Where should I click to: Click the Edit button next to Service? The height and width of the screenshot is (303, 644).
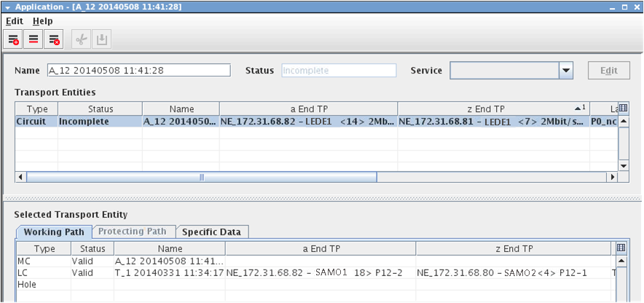point(608,71)
